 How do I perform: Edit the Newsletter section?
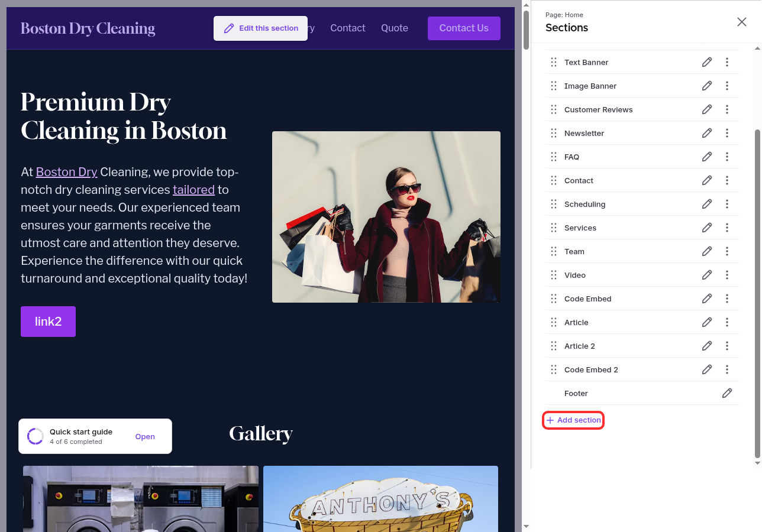707,133
